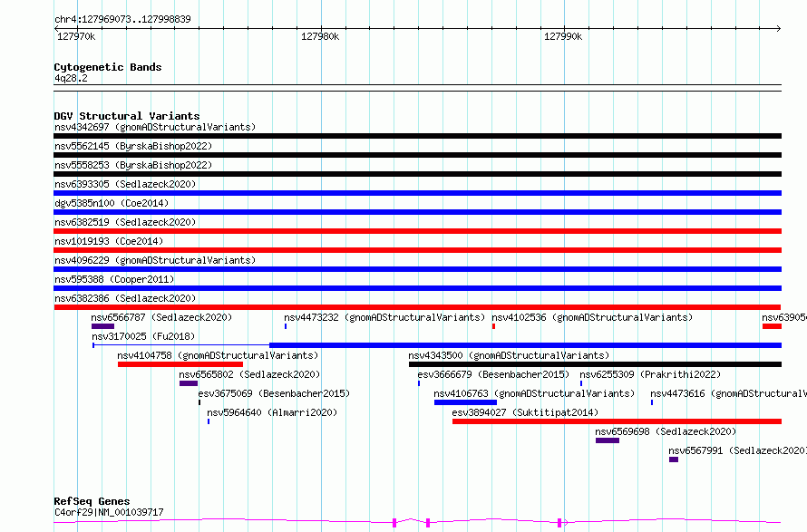Select the red esv3894027 feature bar
The height and width of the screenshot is (532, 807).
point(617,422)
